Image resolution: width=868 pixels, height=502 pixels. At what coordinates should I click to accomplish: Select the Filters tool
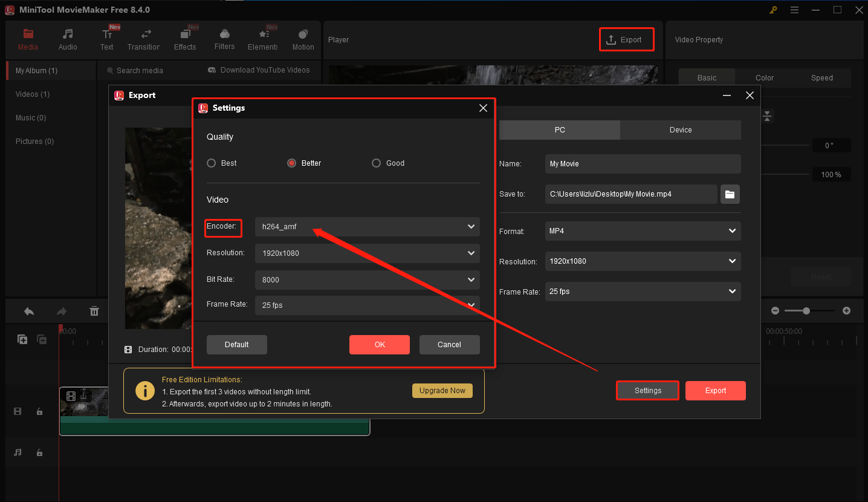point(224,39)
